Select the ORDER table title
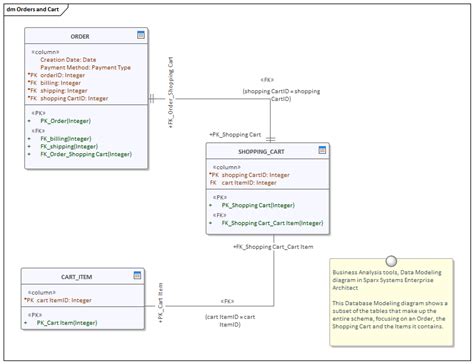This screenshot has height=364, width=474. (80, 36)
